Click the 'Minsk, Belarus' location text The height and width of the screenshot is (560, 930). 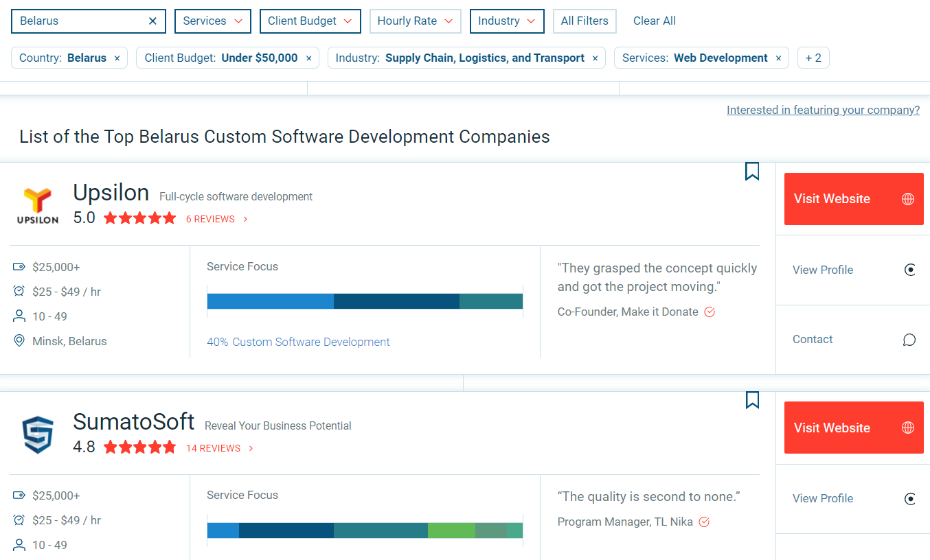click(69, 341)
